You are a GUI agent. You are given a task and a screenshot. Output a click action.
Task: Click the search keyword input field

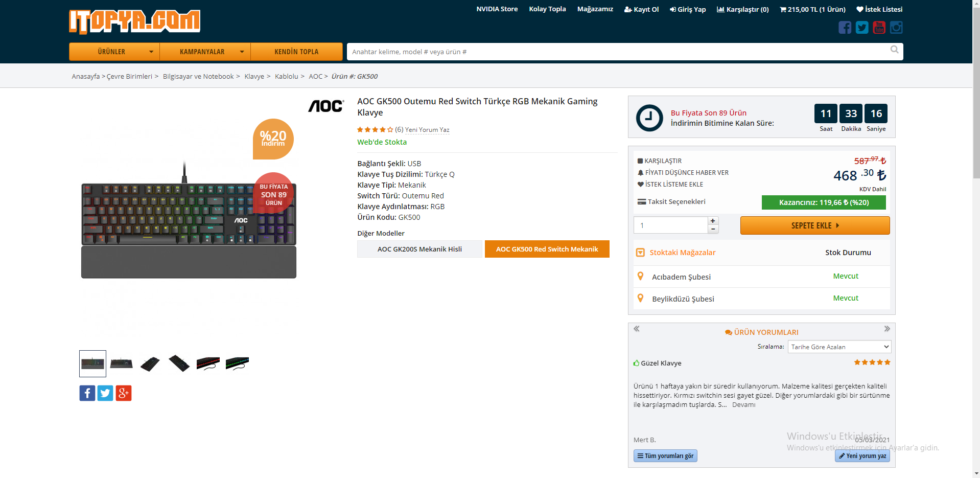click(x=617, y=52)
